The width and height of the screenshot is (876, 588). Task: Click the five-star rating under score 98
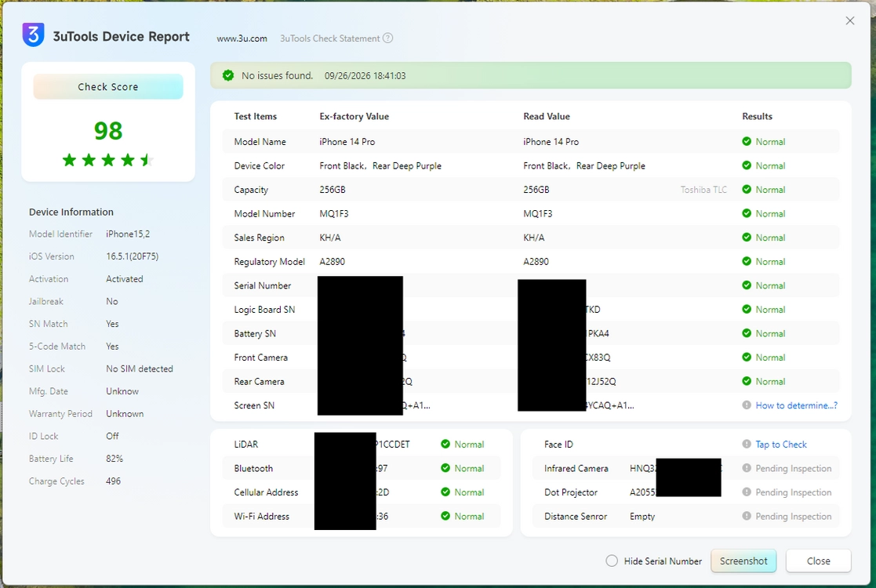[107, 160]
